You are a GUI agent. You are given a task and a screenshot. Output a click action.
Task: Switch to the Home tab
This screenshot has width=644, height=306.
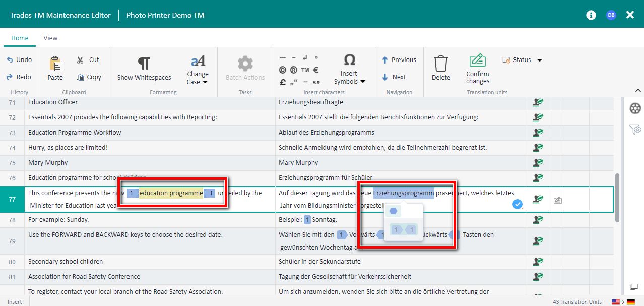coord(20,38)
